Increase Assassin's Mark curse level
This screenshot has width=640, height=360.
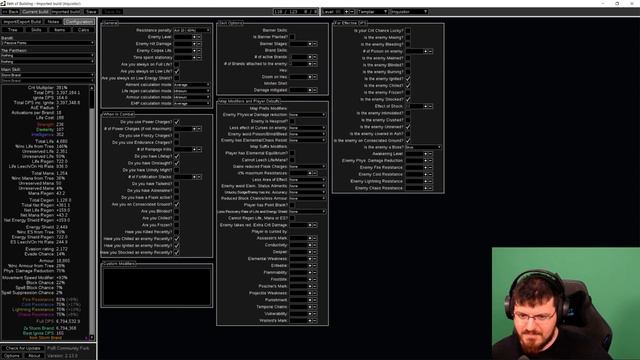pyautogui.click(x=310, y=238)
